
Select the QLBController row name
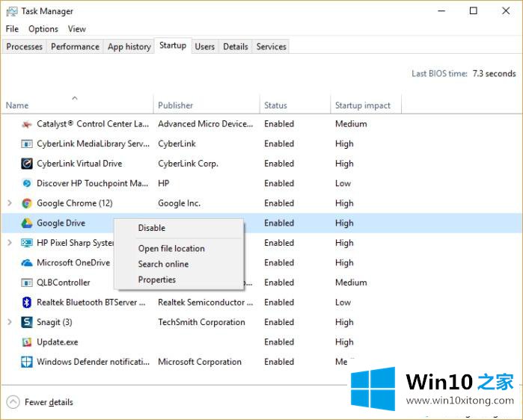tap(64, 282)
